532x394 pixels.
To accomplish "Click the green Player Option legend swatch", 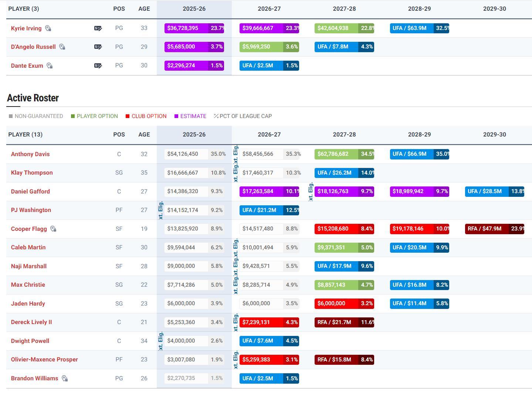I will (73, 116).
